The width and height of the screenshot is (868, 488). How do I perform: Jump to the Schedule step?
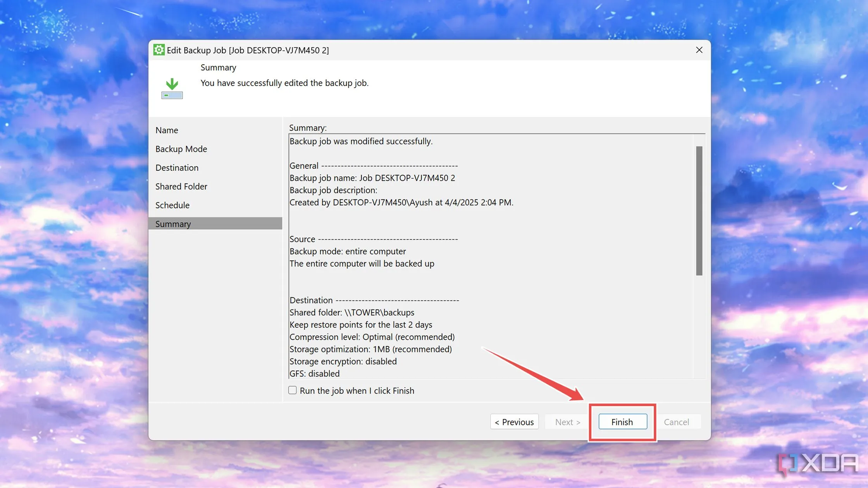tap(172, 205)
